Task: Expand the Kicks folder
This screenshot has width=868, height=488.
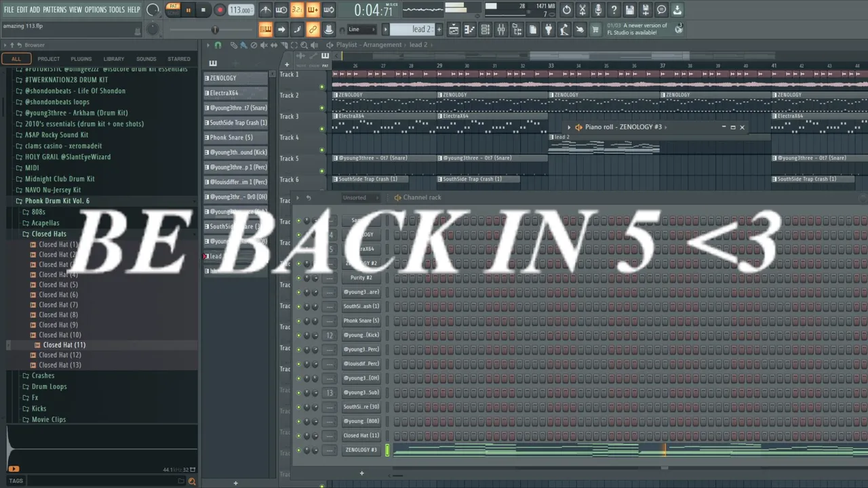Action: pos(39,409)
